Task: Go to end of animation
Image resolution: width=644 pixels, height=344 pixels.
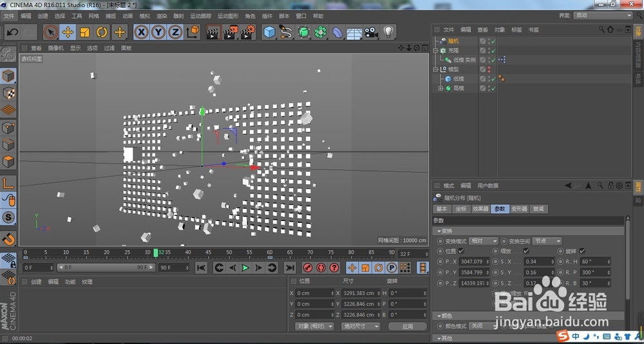Action: click(290, 268)
